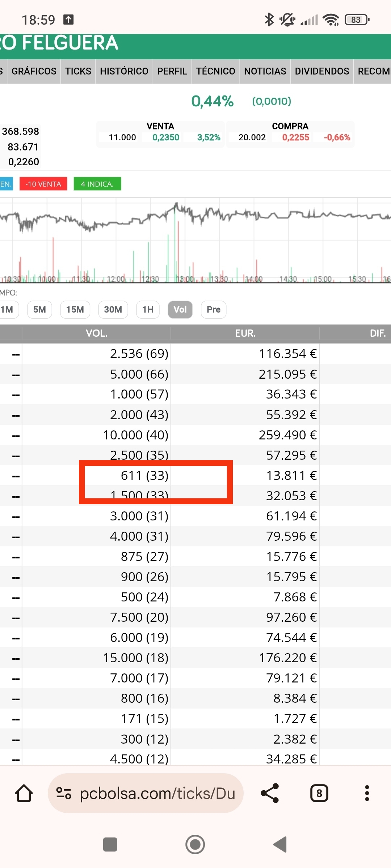Screen dimensions: 391x868
Task: Switch to the 1H interval
Action: click(x=148, y=310)
